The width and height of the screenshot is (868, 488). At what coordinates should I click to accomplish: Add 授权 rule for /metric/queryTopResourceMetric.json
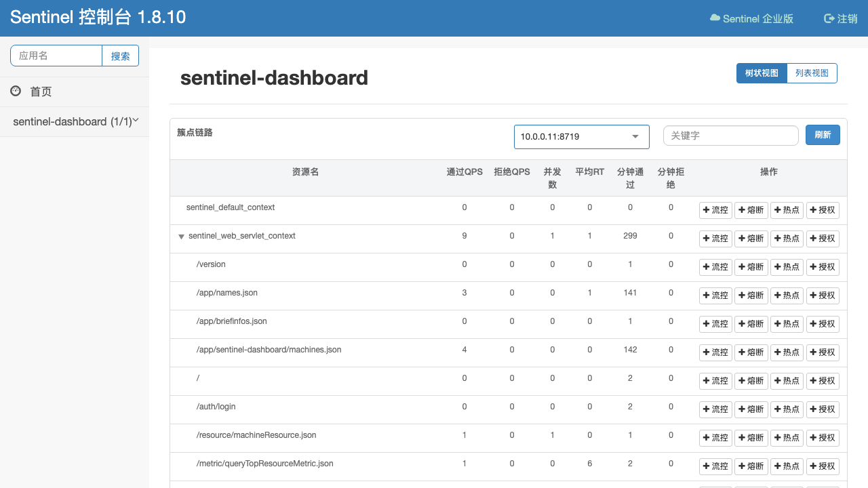click(823, 466)
